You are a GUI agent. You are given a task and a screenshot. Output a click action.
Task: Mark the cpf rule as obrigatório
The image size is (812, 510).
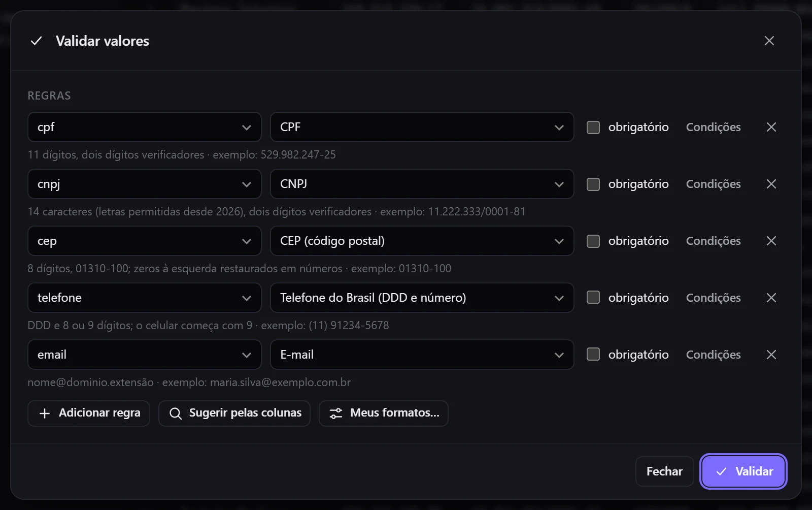[593, 127]
